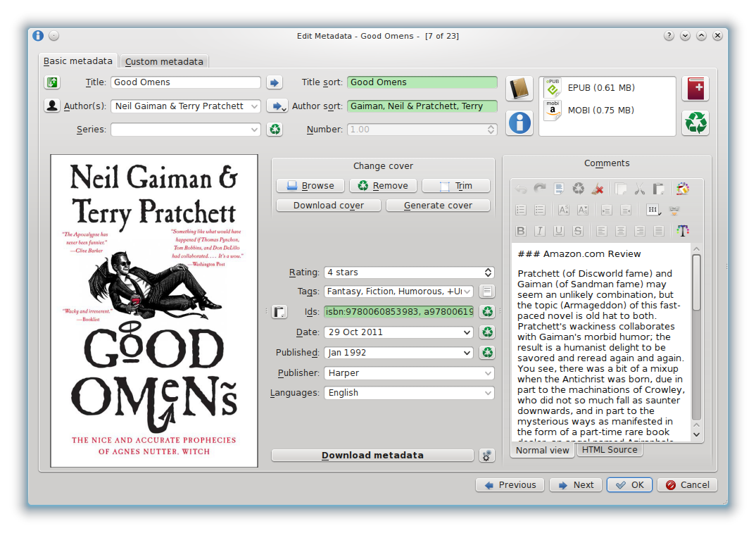Click the Browse cover button

click(310, 186)
